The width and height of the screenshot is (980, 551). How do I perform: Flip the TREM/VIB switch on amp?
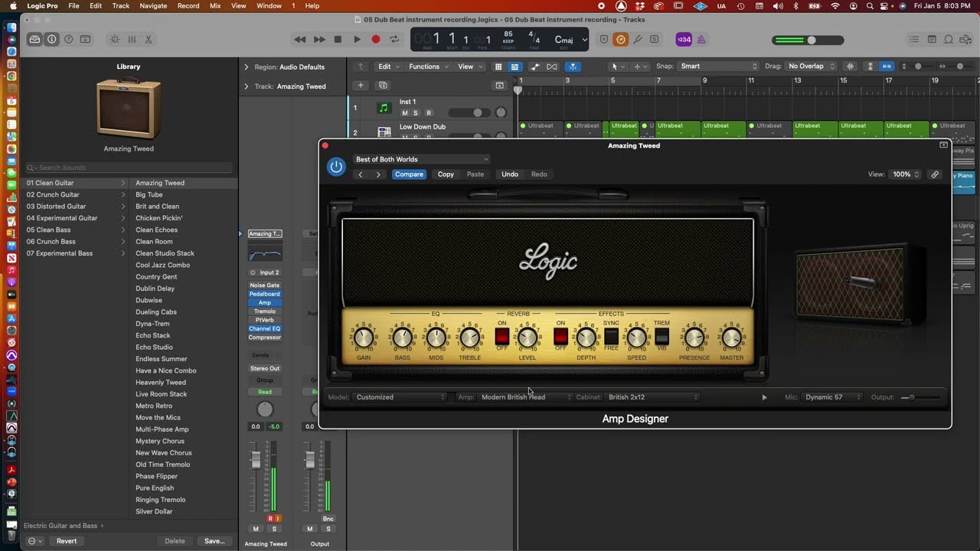coord(661,336)
